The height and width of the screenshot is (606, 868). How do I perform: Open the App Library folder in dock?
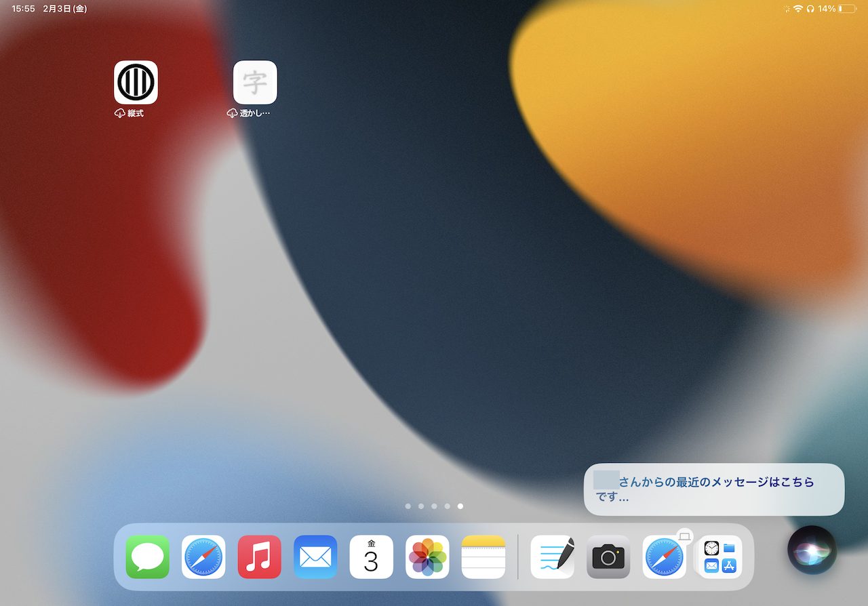720,557
